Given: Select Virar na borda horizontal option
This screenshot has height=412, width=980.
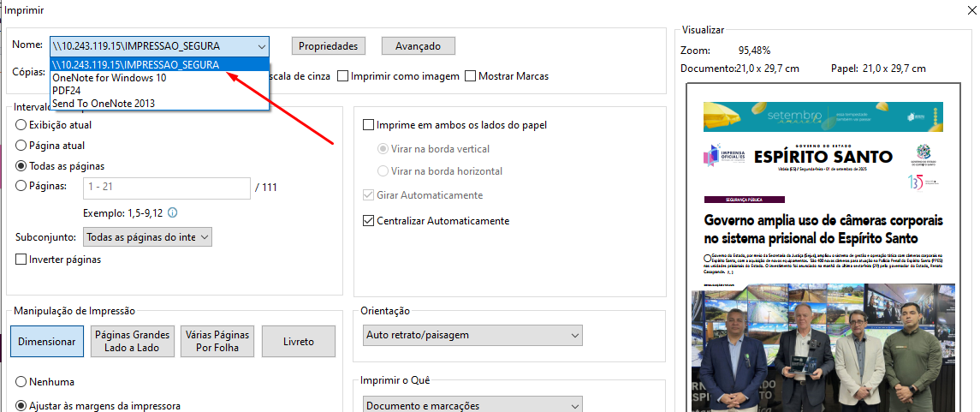Looking at the screenshot, I should point(383,171).
